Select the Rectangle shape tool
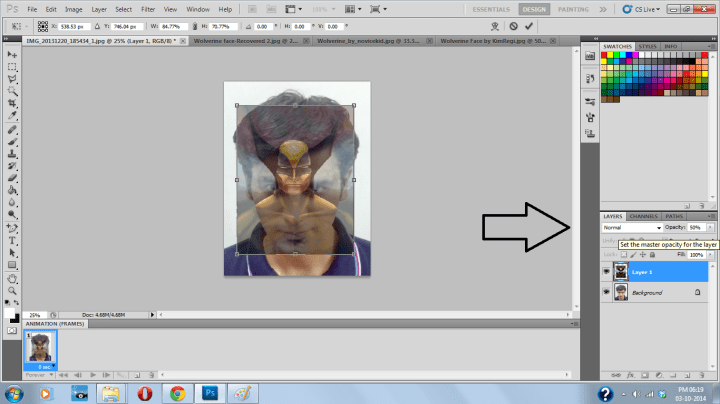The width and height of the screenshot is (720, 404). click(12, 265)
